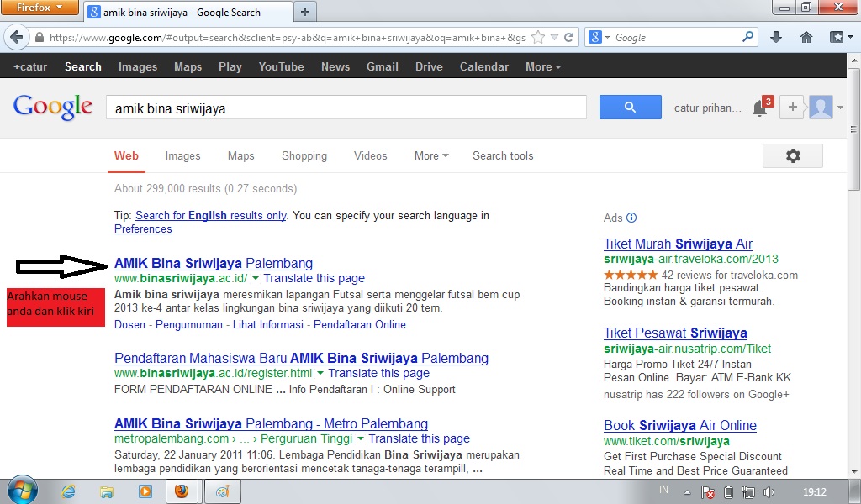Switch to Firefox in the taskbar
861x504 pixels.
[182, 491]
